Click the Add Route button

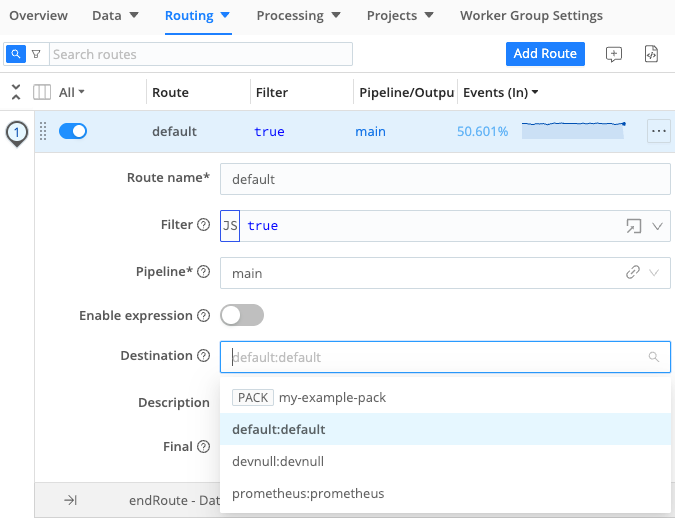pos(545,54)
